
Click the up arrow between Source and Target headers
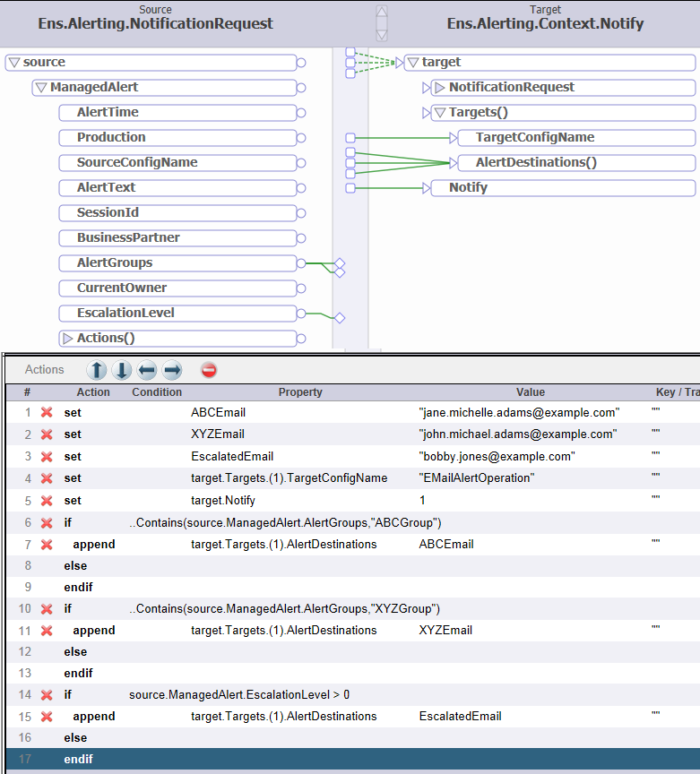pyautogui.click(x=382, y=12)
